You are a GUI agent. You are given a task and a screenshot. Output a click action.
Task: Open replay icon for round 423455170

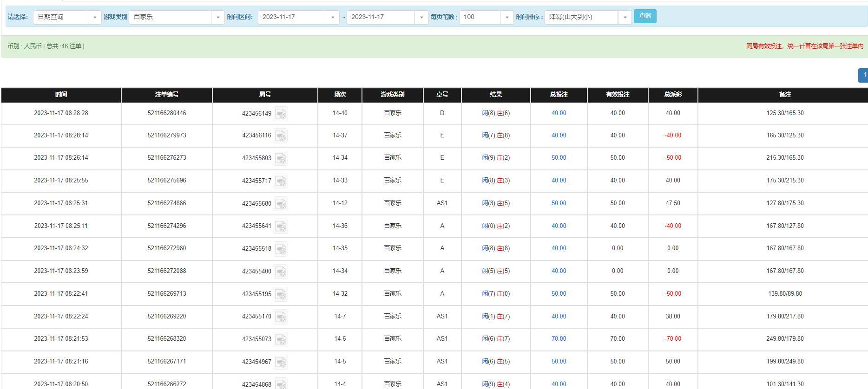[281, 317]
